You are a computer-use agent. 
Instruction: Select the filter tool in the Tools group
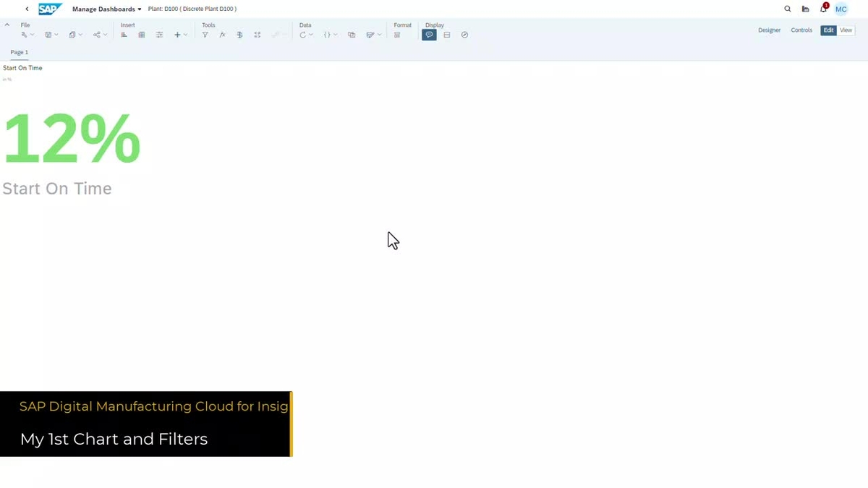[205, 34]
